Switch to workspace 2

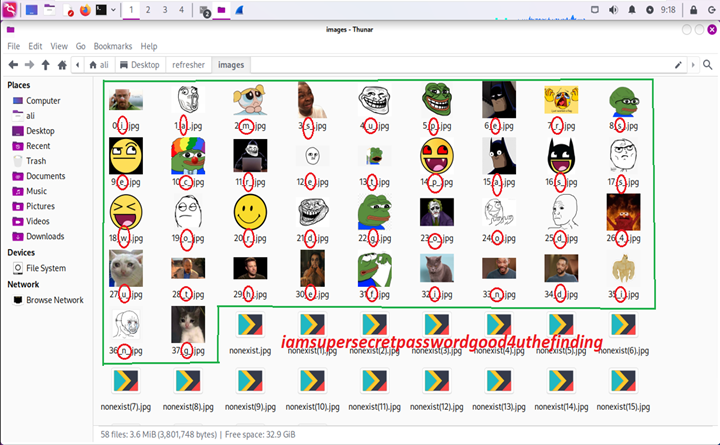pyautogui.click(x=148, y=10)
